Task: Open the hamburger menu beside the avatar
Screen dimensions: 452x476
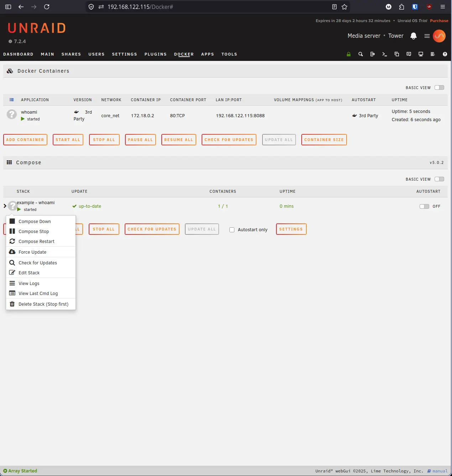Action: click(x=427, y=36)
